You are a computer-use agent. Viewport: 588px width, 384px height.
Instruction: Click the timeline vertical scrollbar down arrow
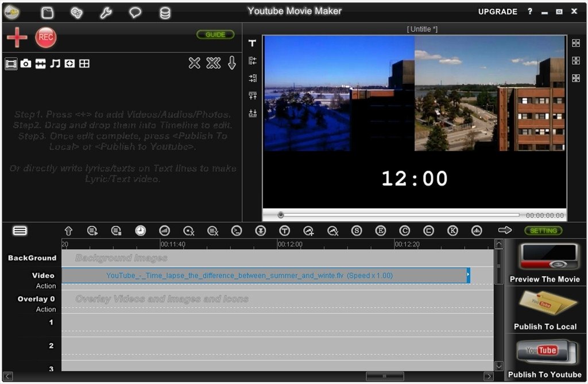tap(499, 366)
